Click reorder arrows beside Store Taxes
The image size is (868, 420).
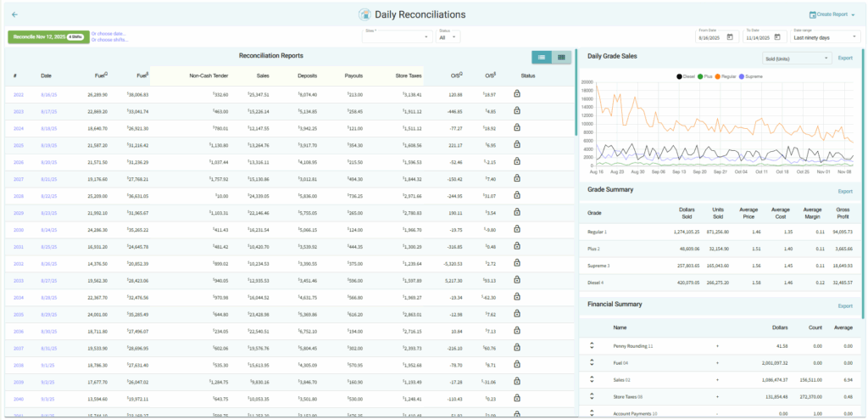[x=593, y=395]
